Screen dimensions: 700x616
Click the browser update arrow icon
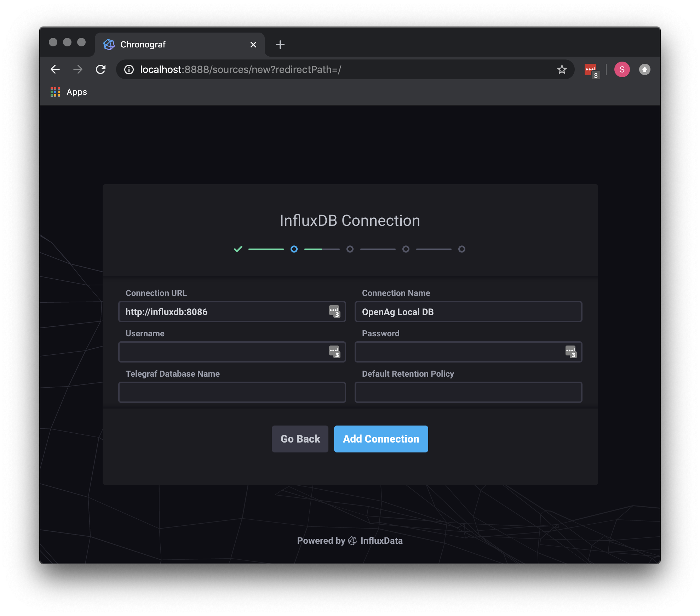644,69
